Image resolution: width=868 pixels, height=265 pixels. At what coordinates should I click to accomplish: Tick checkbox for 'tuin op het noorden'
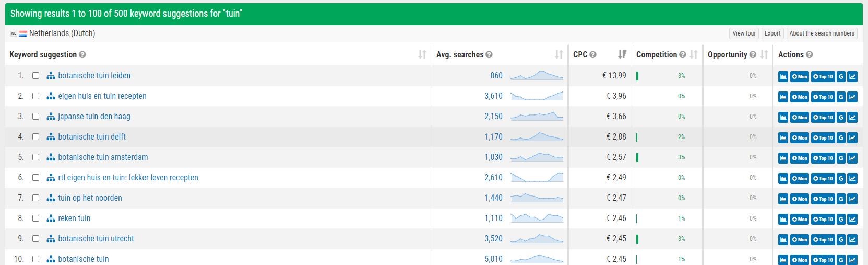pos(35,198)
